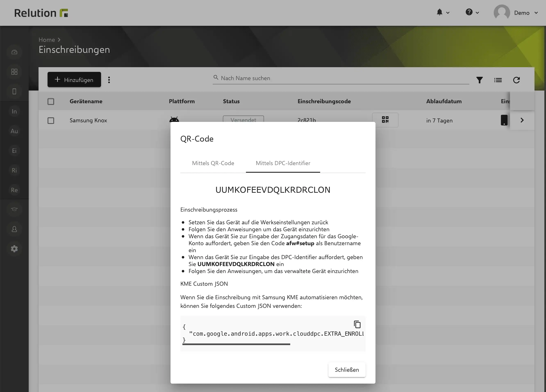Click the bold afw#setup code

(300, 243)
